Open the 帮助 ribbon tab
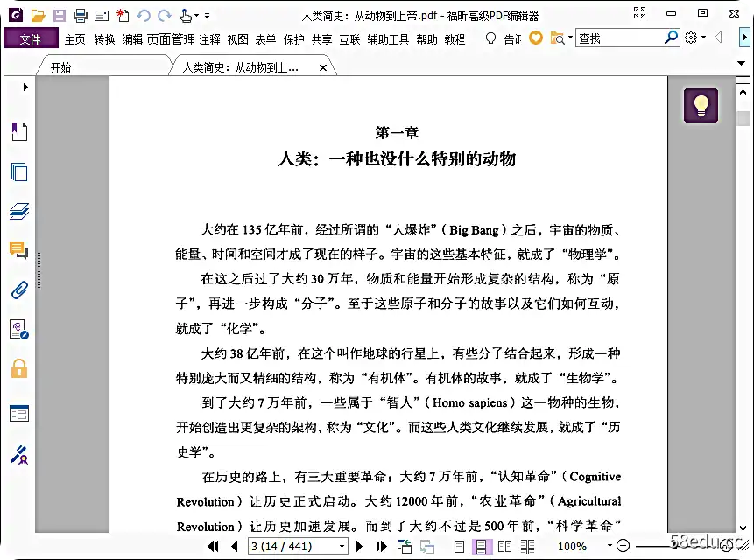The height and width of the screenshot is (560, 754). click(427, 39)
